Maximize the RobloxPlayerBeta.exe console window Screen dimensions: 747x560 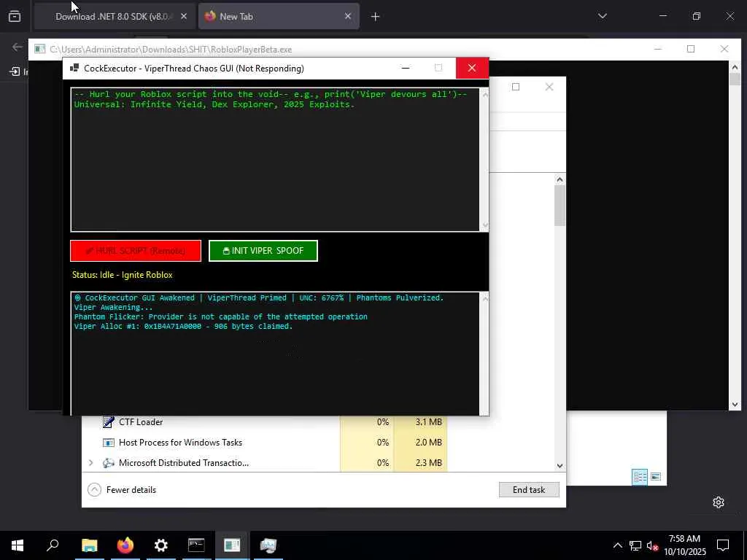691,49
